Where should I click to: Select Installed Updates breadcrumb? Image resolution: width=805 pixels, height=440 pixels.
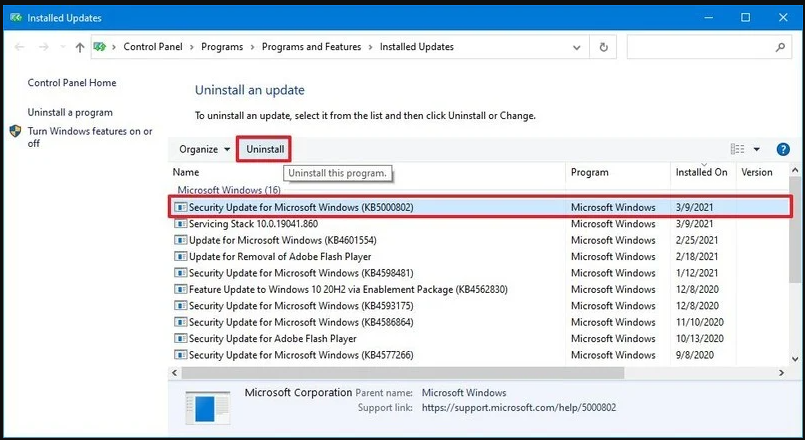(417, 47)
